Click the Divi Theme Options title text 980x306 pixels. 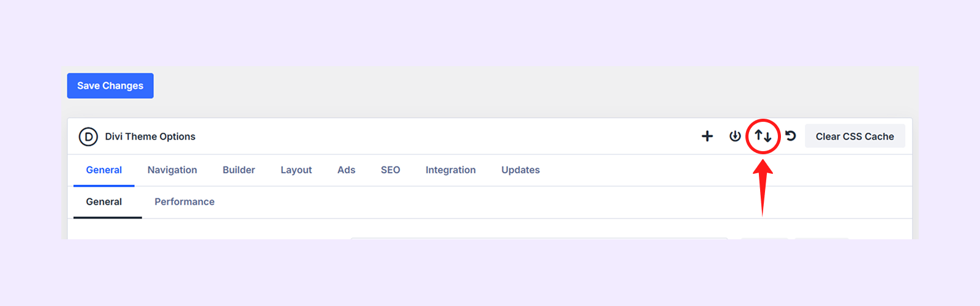click(x=150, y=136)
